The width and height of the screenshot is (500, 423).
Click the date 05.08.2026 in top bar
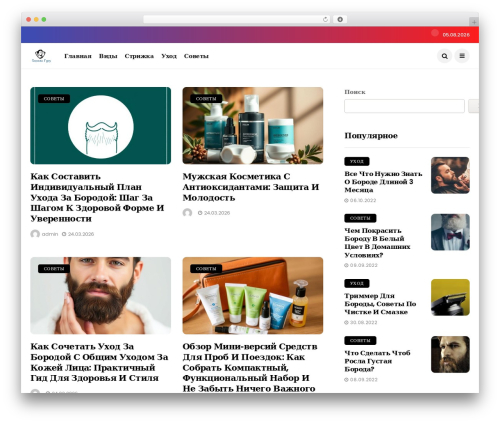point(456,35)
